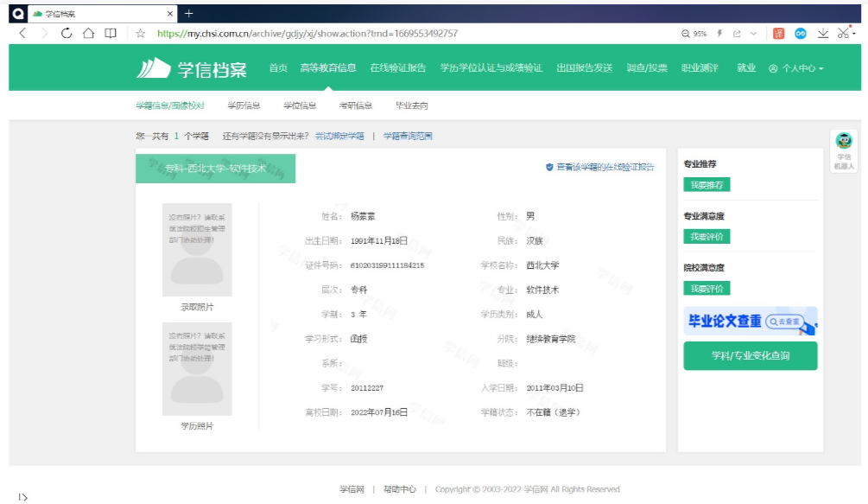The width and height of the screenshot is (868, 504).
Task: Click the blue infinity extension icon
Action: 801,34
